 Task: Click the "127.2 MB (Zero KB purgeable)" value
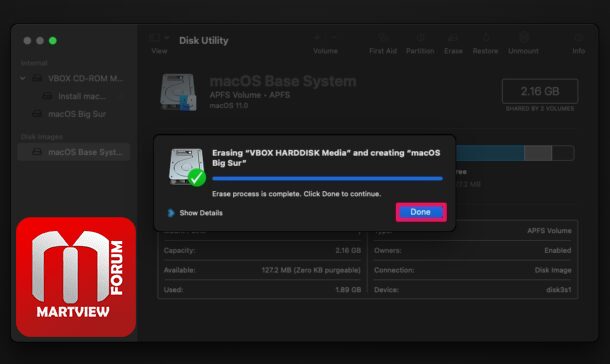pos(311,270)
